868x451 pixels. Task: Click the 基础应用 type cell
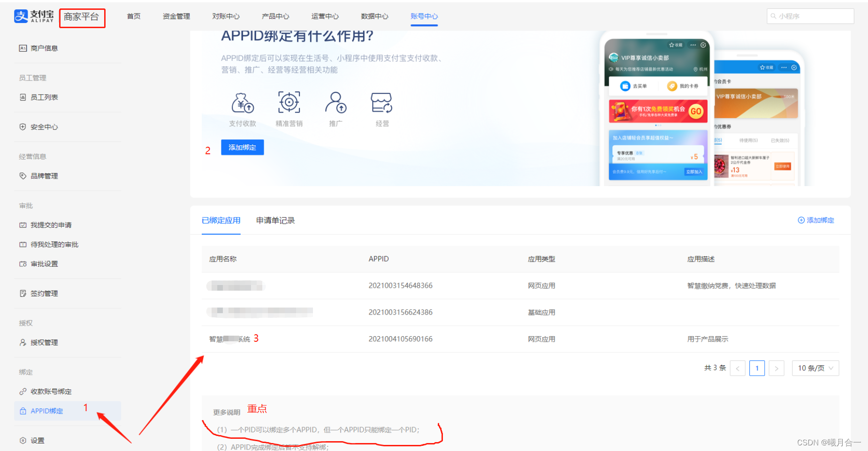[541, 313]
